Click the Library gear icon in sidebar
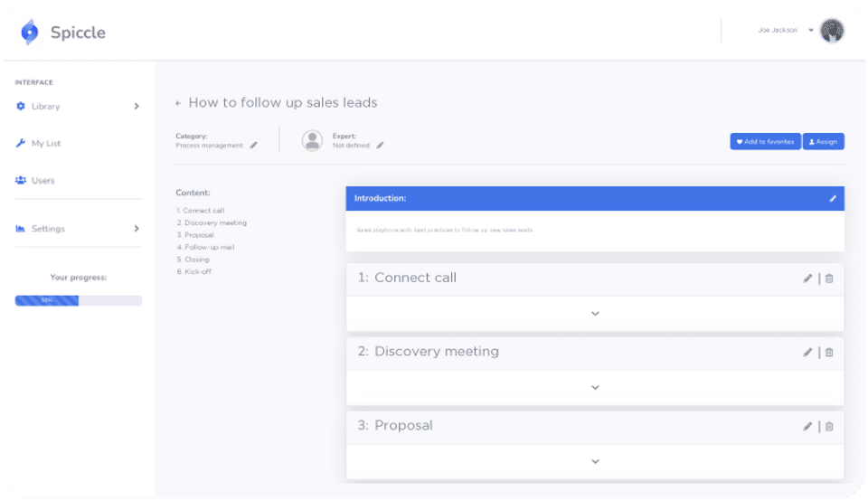This screenshot has width=868, height=501. [21, 106]
